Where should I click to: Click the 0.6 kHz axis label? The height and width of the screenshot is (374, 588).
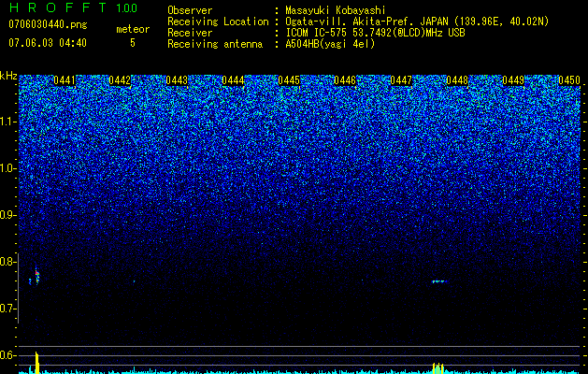pyautogui.click(x=8, y=355)
